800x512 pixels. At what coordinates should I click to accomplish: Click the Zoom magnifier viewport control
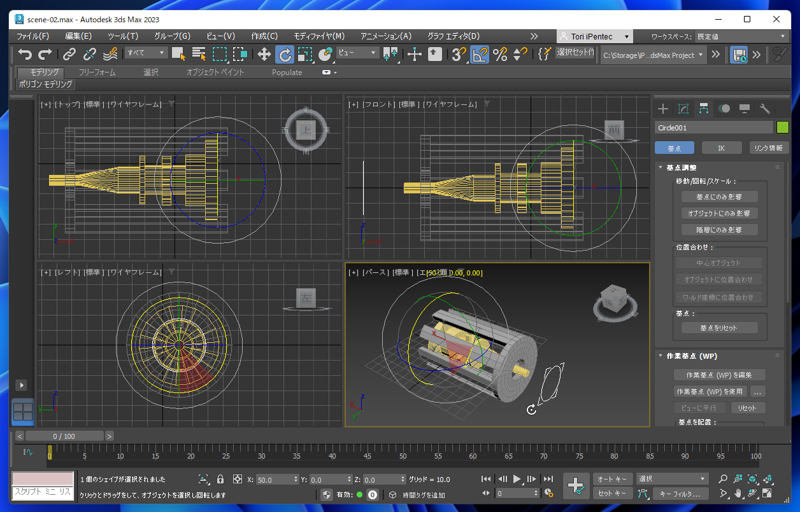723,479
